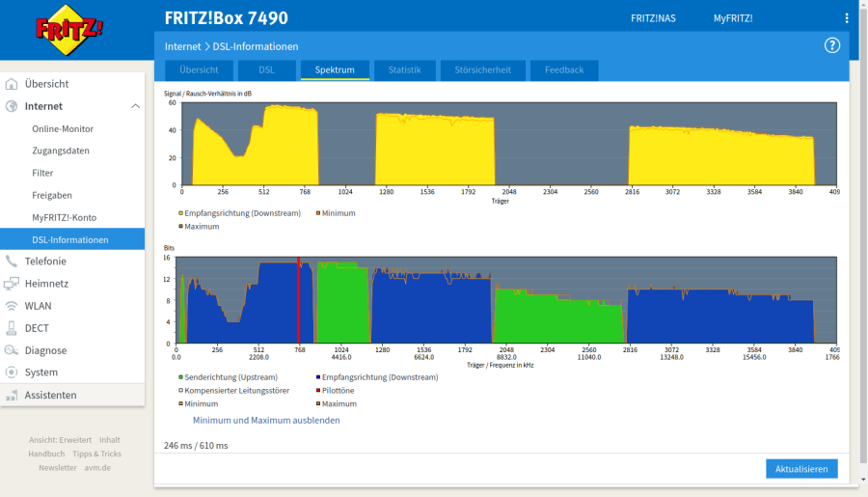The width and height of the screenshot is (868, 497).
Task: Collapse the Internet menu chevron
Action: 135,106
